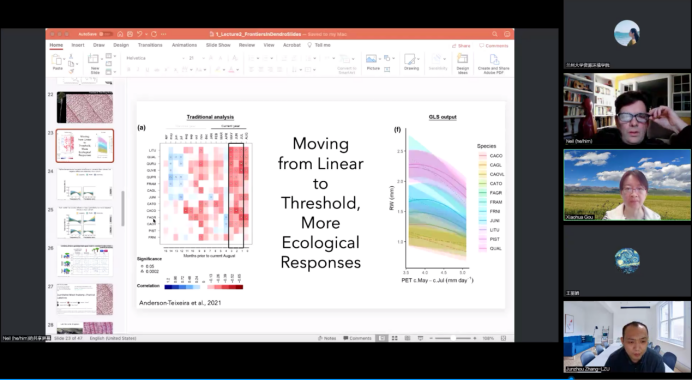The image size is (693, 381).
Task: Toggle Comments pane in the status bar
Action: tap(357, 338)
